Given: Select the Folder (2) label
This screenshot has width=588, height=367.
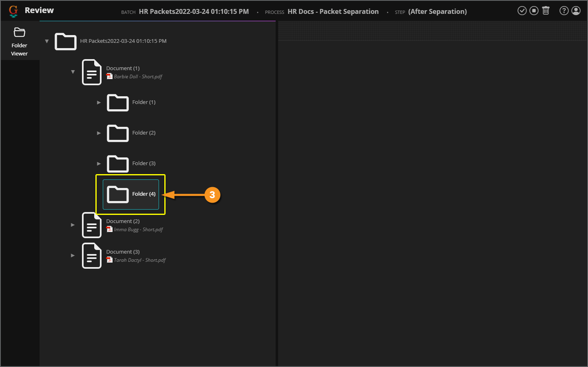Looking at the screenshot, I should (x=144, y=133).
